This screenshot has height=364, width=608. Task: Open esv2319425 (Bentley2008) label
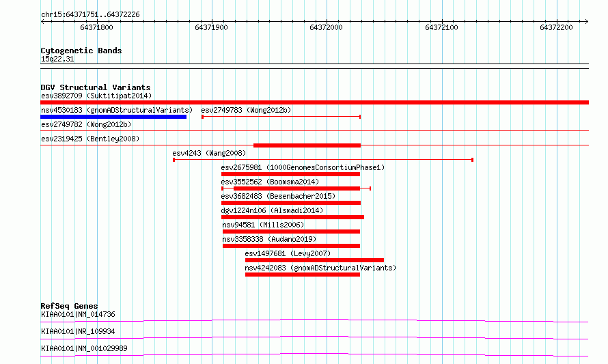point(90,139)
